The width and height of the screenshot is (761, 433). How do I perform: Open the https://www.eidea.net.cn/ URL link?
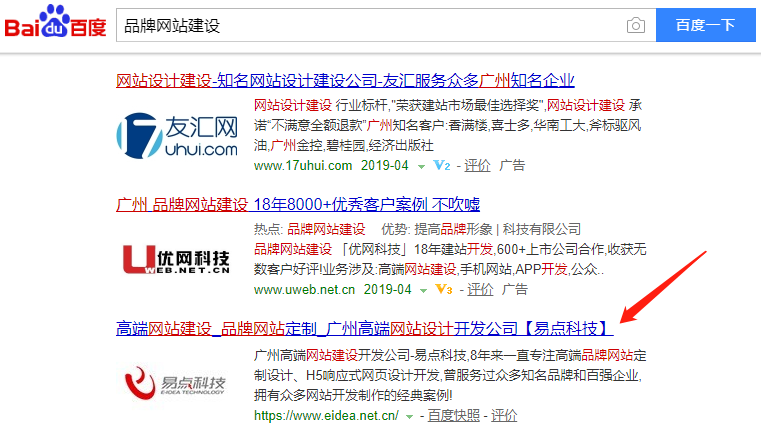click(326, 416)
